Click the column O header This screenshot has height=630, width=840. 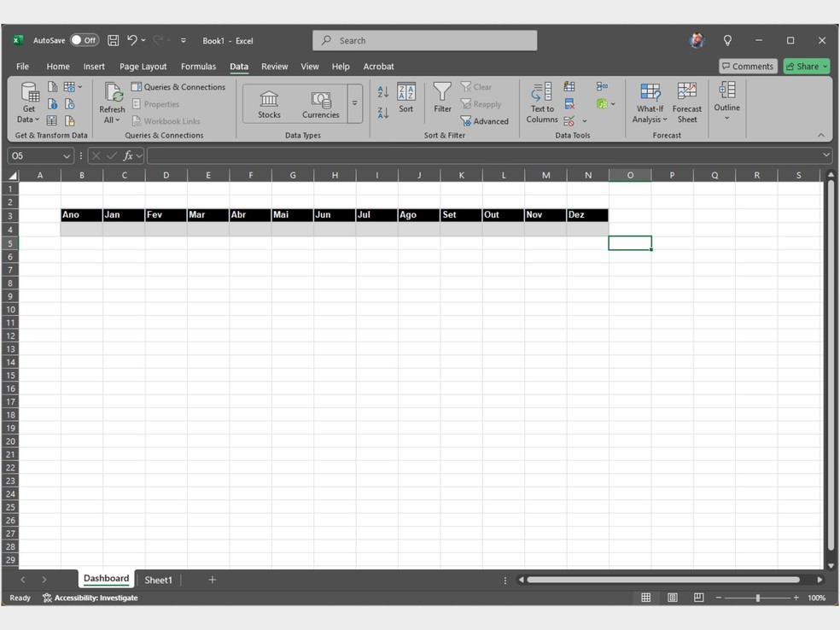click(630, 175)
